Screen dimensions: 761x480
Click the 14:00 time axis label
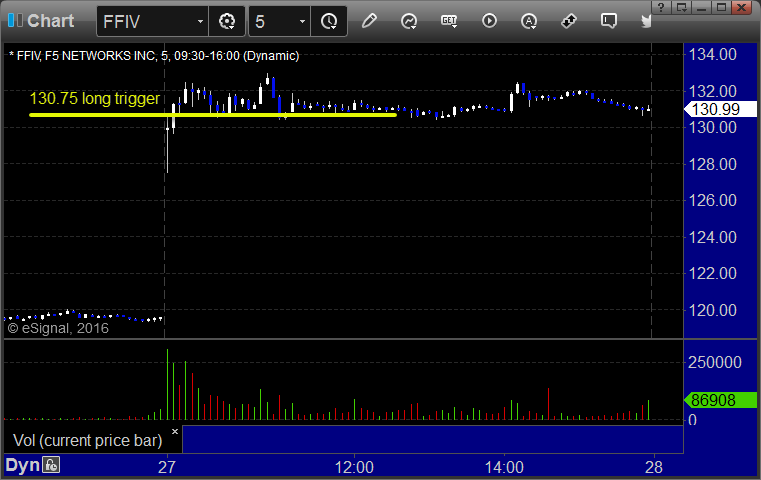click(504, 467)
